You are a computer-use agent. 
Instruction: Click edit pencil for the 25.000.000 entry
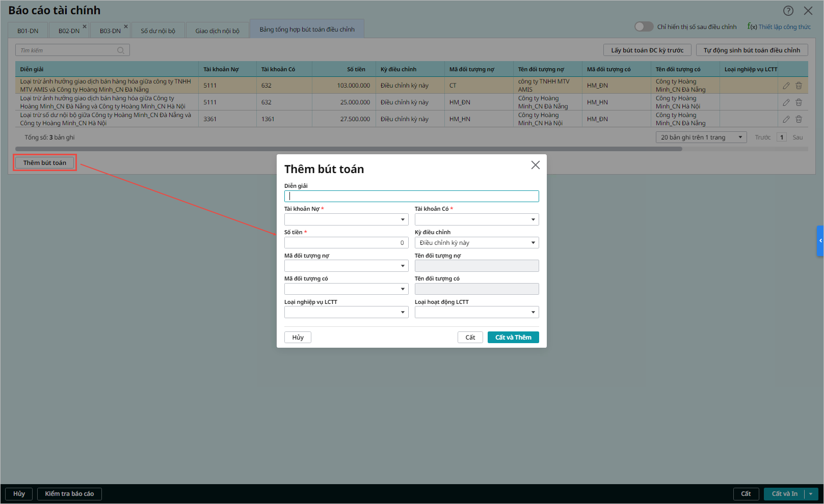pyautogui.click(x=786, y=102)
